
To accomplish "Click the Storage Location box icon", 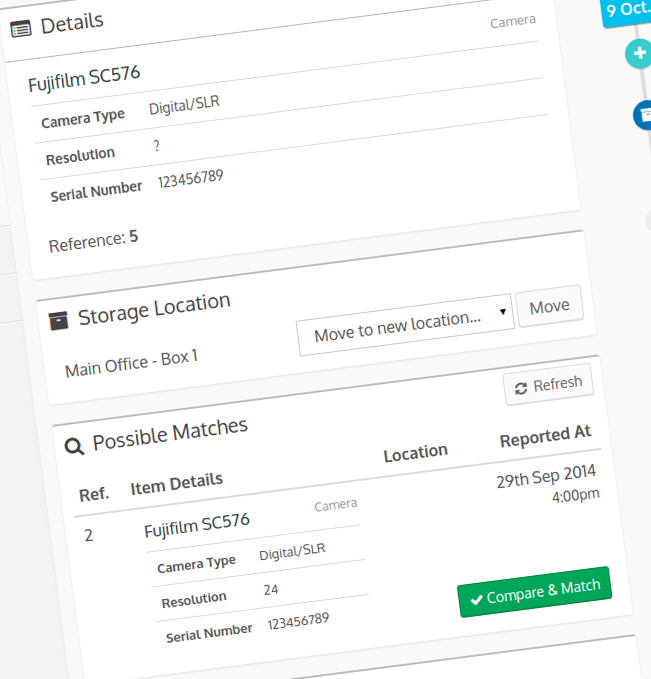I will click(x=58, y=320).
